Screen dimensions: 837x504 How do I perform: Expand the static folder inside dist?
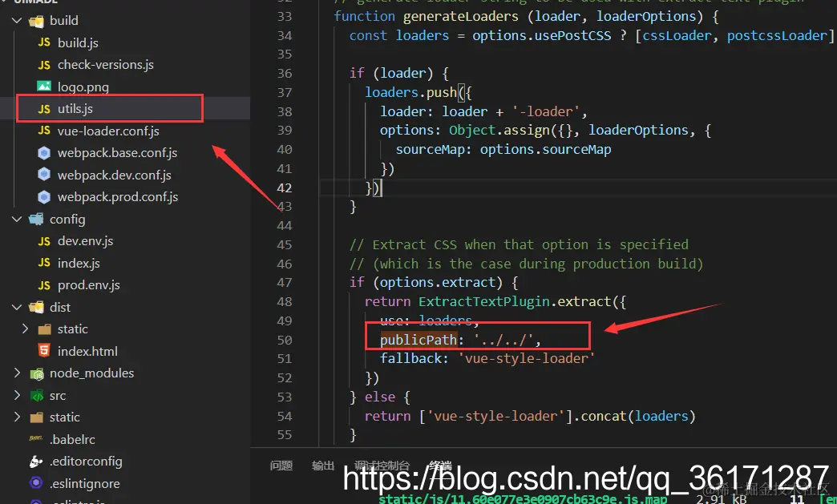[25, 329]
